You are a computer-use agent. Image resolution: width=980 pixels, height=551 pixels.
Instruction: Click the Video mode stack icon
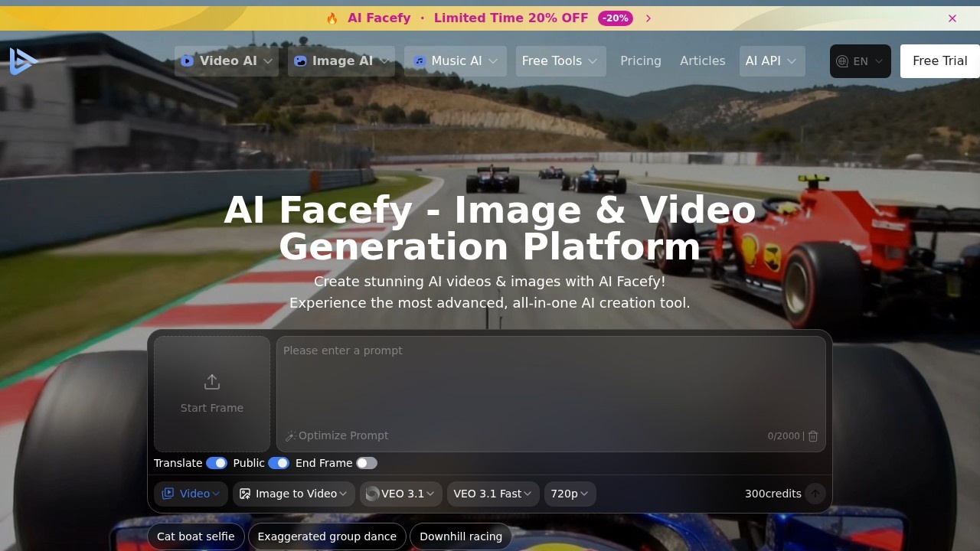(x=168, y=494)
